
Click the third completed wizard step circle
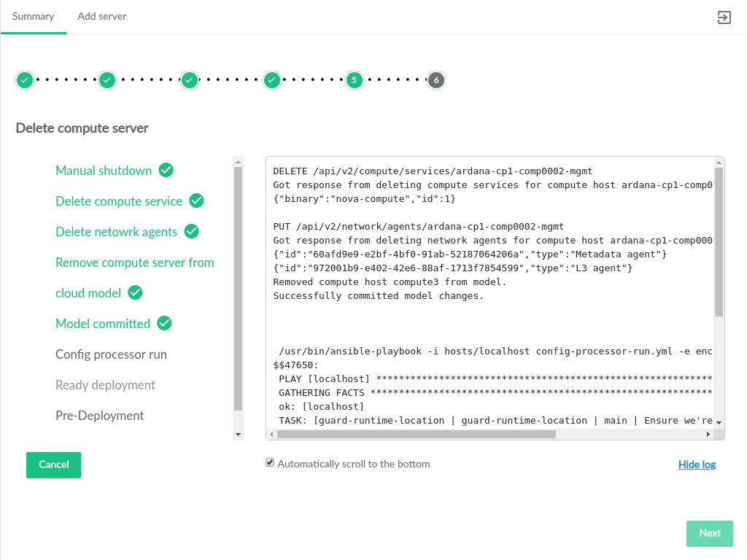pos(190,80)
